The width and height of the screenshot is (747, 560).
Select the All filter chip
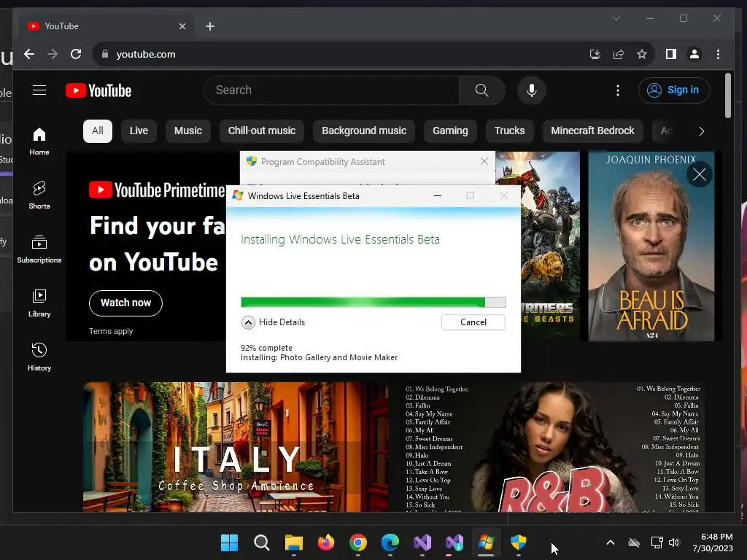(98, 131)
